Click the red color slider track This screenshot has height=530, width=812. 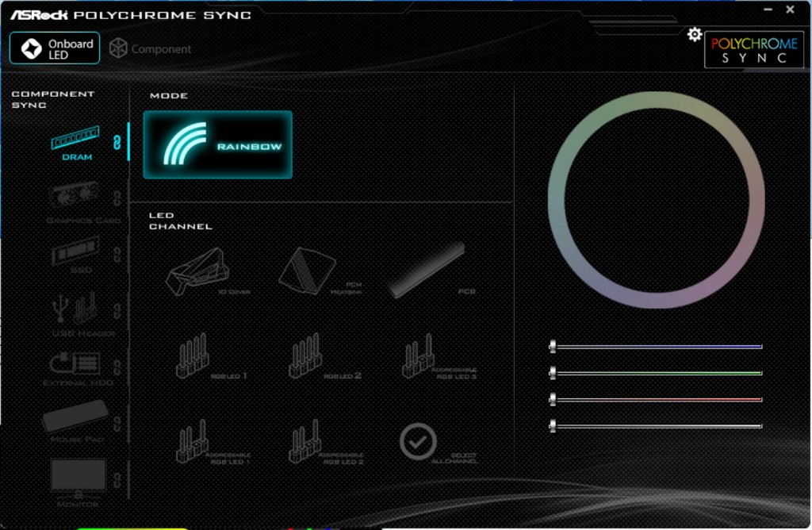(x=657, y=399)
